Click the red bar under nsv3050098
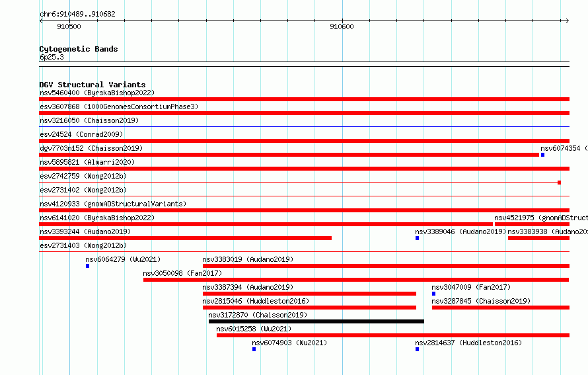Screen dimensions: 588x375 coord(356,280)
